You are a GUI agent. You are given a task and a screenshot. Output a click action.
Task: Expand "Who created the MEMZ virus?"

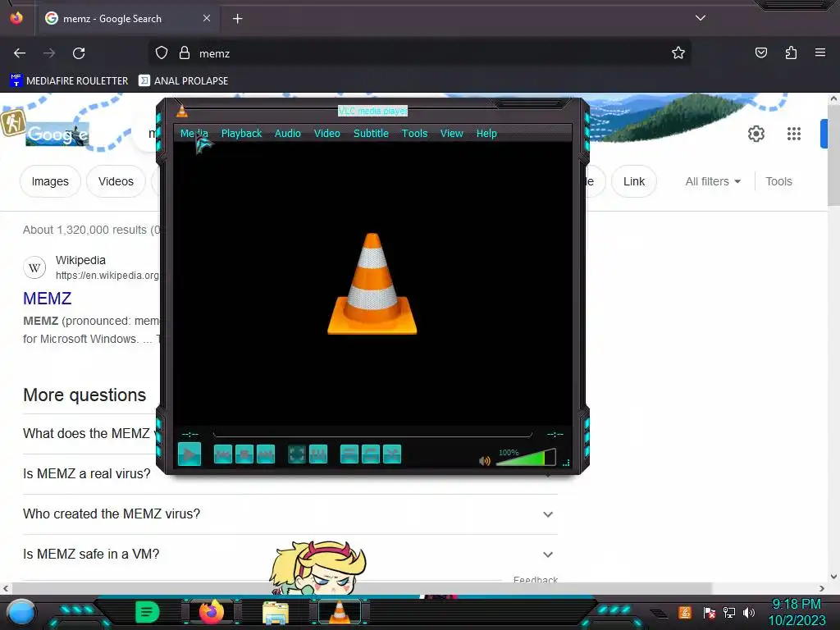click(290, 514)
